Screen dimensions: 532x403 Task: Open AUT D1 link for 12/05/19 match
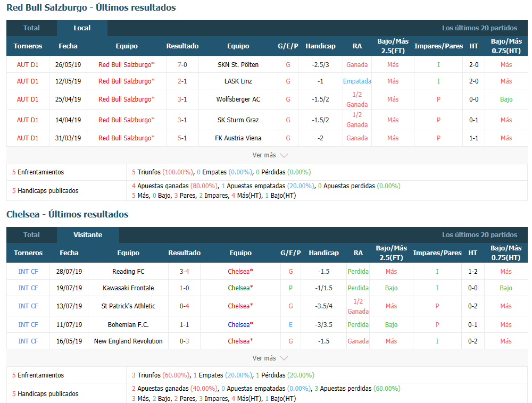click(28, 81)
